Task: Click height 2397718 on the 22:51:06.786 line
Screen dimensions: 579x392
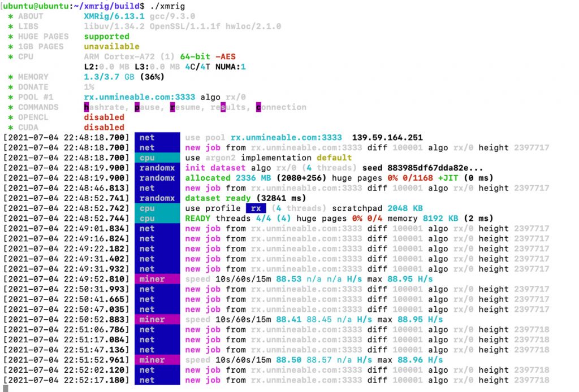Action: (513, 330)
